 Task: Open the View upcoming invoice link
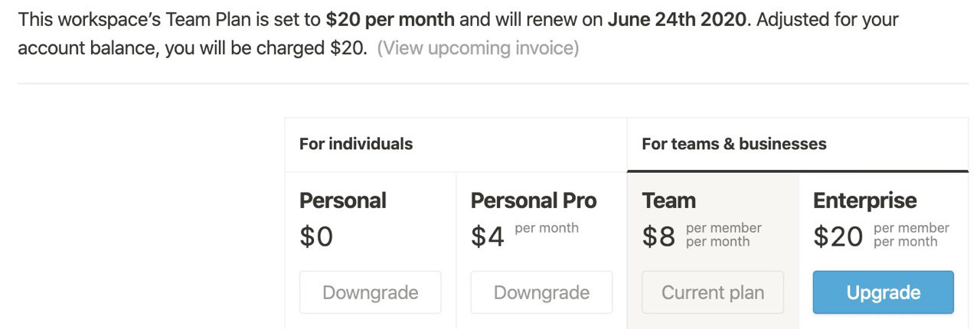(x=478, y=49)
